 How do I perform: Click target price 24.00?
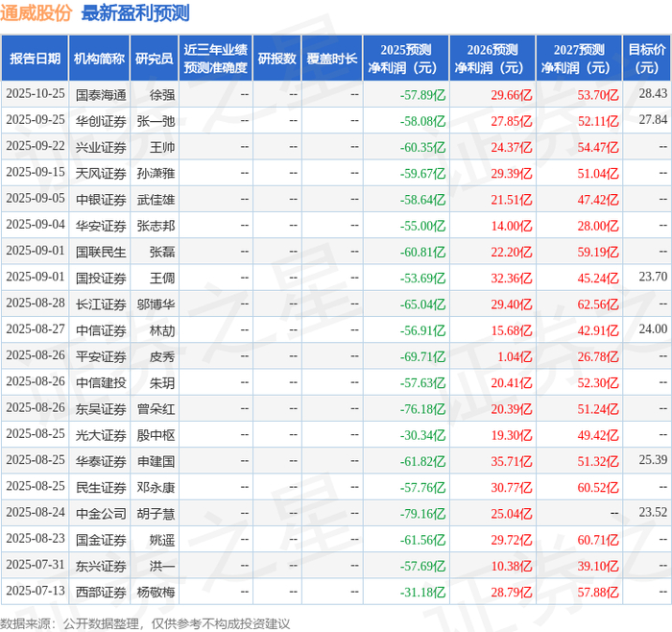click(x=653, y=328)
